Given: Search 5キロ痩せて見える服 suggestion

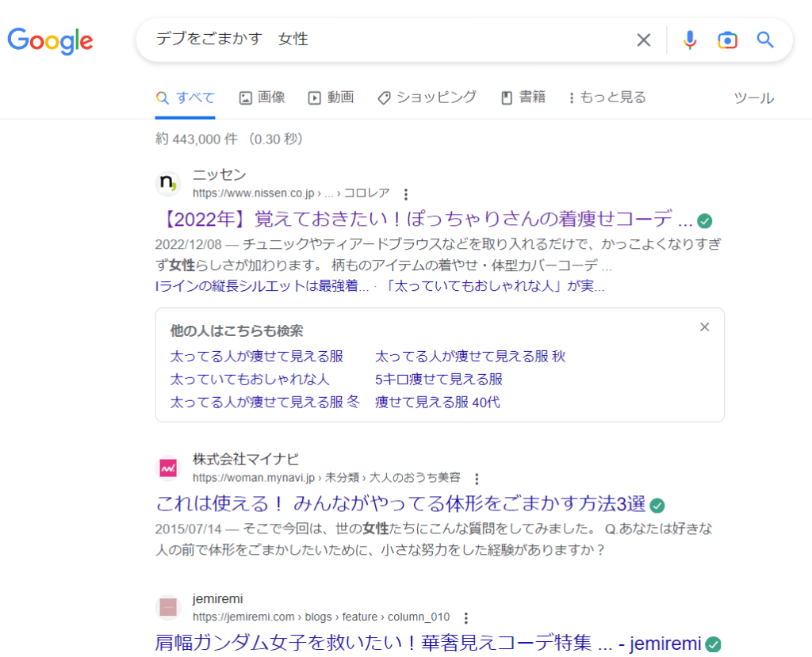Looking at the screenshot, I should tap(439, 379).
